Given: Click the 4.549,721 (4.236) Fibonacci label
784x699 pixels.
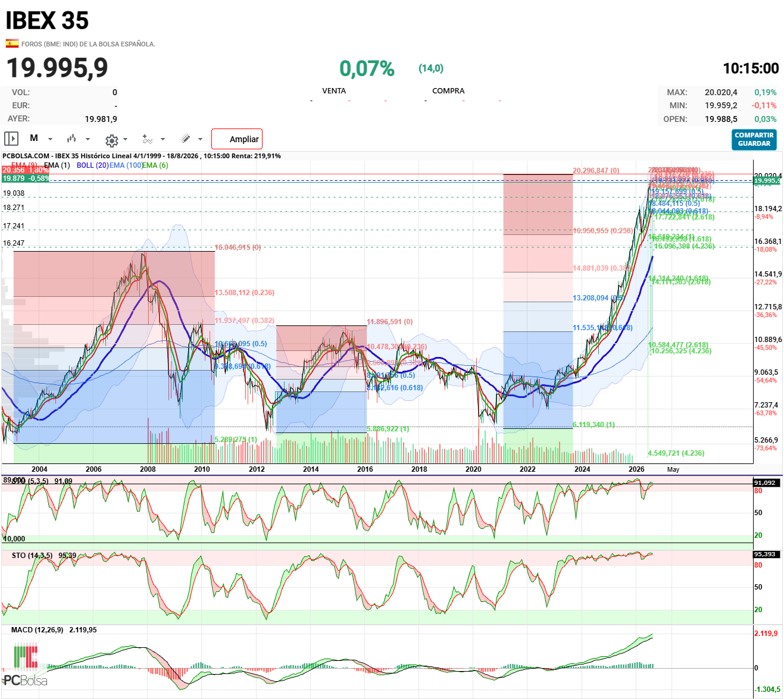Looking at the screenshot, I should click(676, 453).
